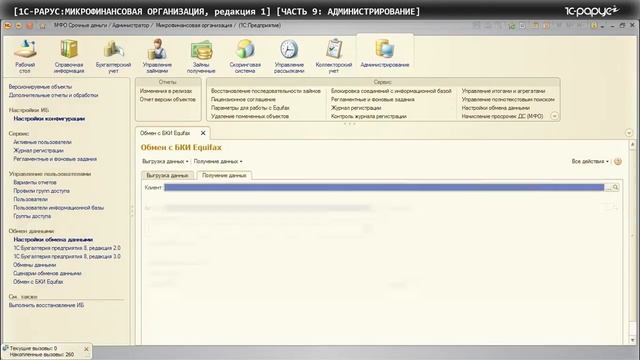The width and height of the screenshot is (640, 360).
Task: Open Все действия dropdown
Action: pyautogui.click(x=590, y=162)
